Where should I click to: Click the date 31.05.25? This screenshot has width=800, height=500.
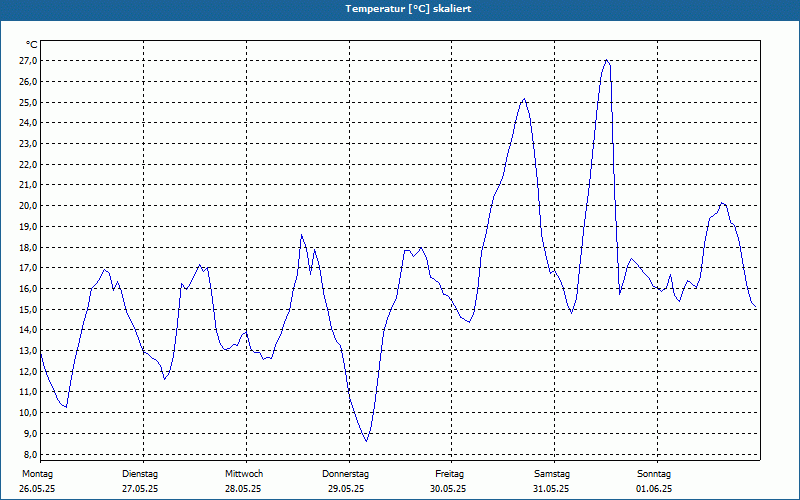pyautogui.click(x=551, y=489)
